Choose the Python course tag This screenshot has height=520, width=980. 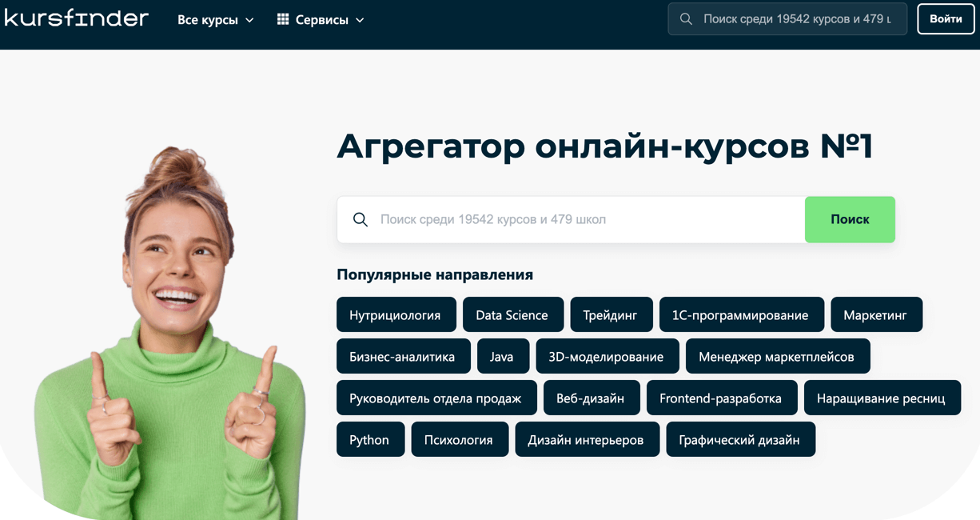(x=369, y=440)
